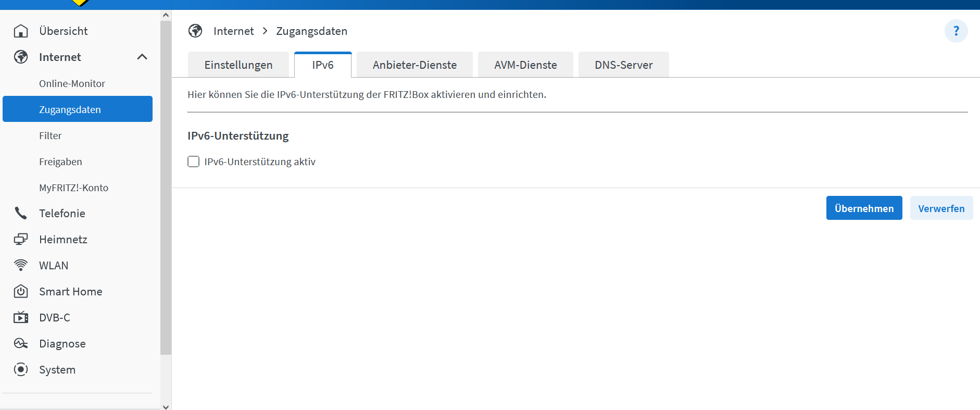Click the Übernehmen button
Image resolution: width=980 pixels, height=410 pixels.
tap(864, 208)
